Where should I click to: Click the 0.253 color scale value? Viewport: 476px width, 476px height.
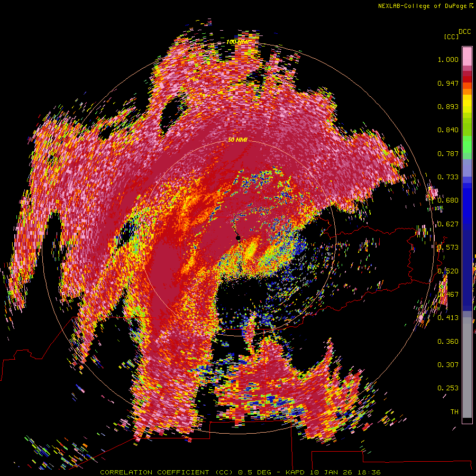click(x=448, y=388)
